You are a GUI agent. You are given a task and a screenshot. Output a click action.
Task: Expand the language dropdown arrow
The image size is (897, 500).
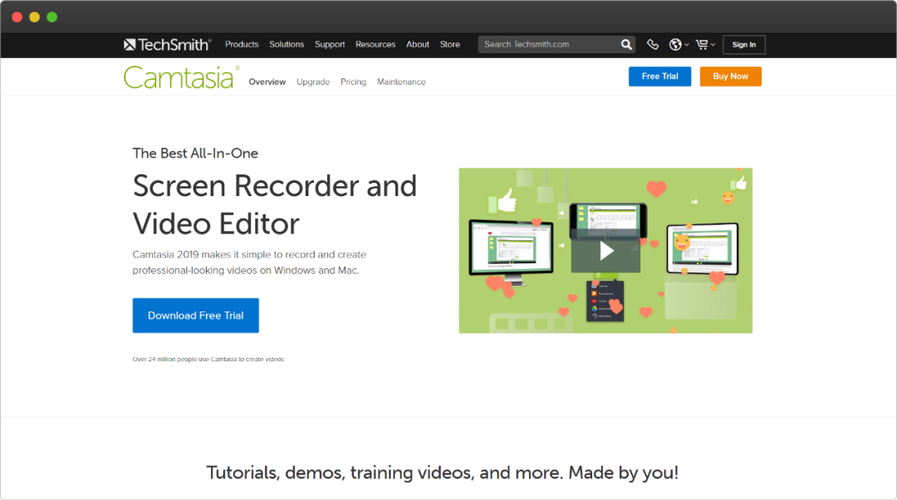(x=687, y=46)
